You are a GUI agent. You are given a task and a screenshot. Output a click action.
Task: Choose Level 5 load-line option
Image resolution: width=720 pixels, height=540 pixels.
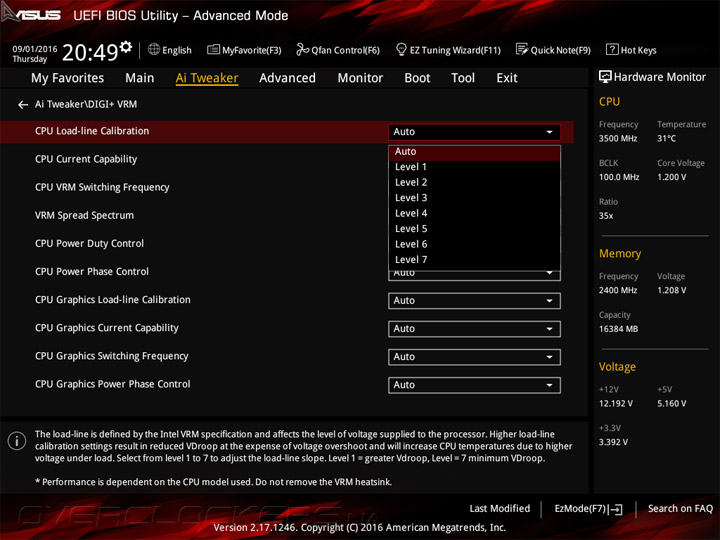coord(474,229)
